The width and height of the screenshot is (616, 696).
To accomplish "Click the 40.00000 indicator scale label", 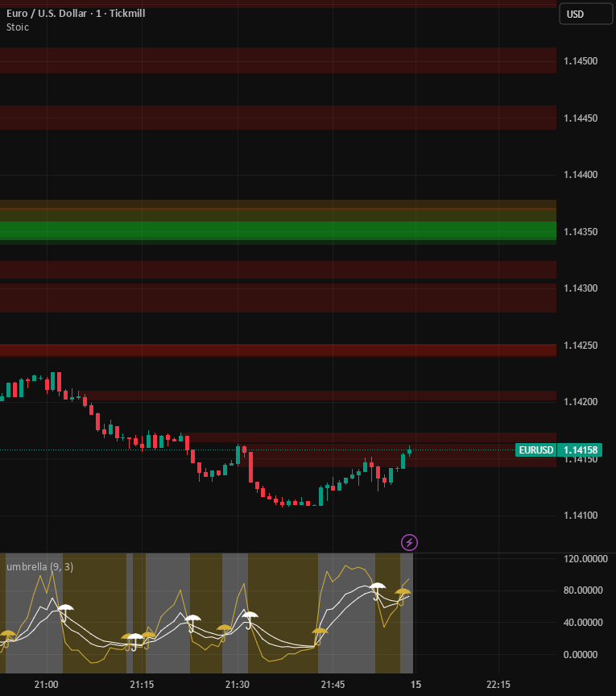I will (583, 623).
